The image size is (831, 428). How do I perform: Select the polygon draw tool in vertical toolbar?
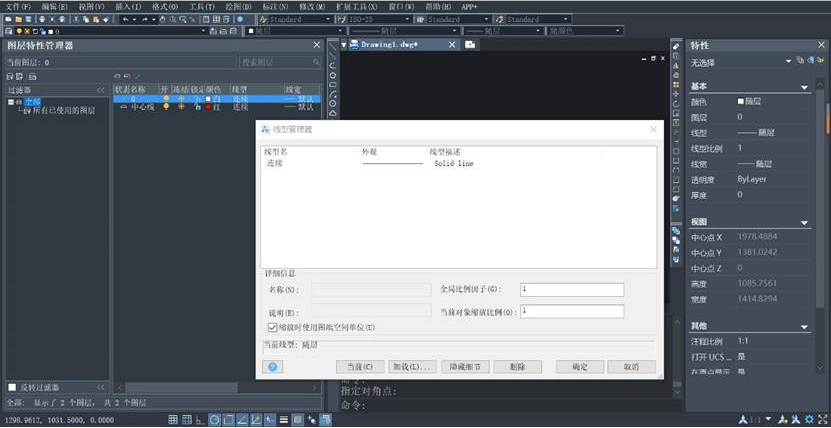(x=333, y=75)
